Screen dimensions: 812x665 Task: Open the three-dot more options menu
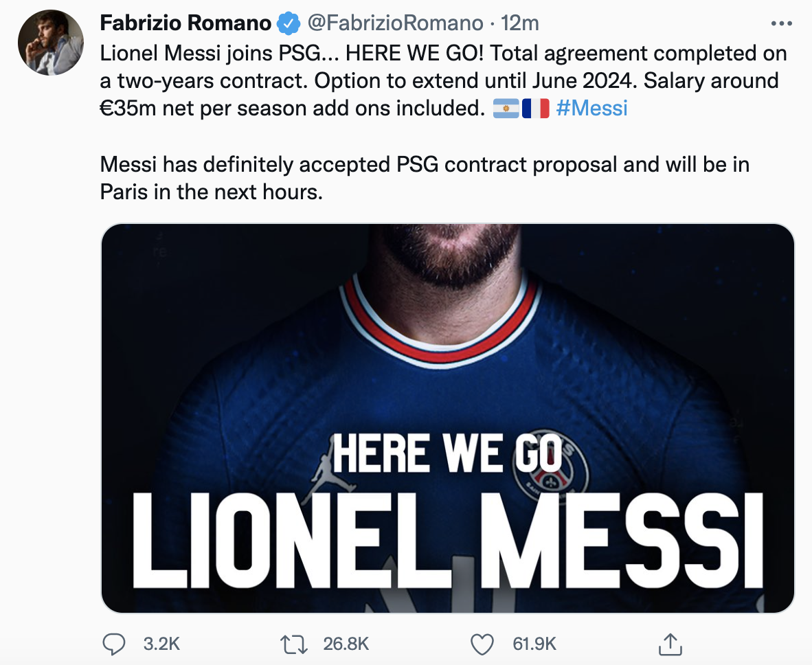click(x=781, y=23)
